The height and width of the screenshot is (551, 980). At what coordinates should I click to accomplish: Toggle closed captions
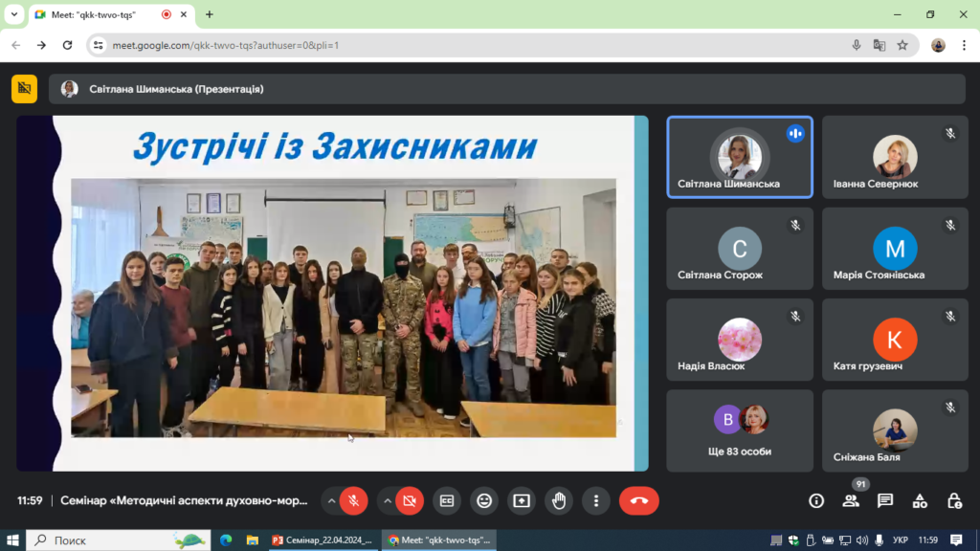[447, 501]
